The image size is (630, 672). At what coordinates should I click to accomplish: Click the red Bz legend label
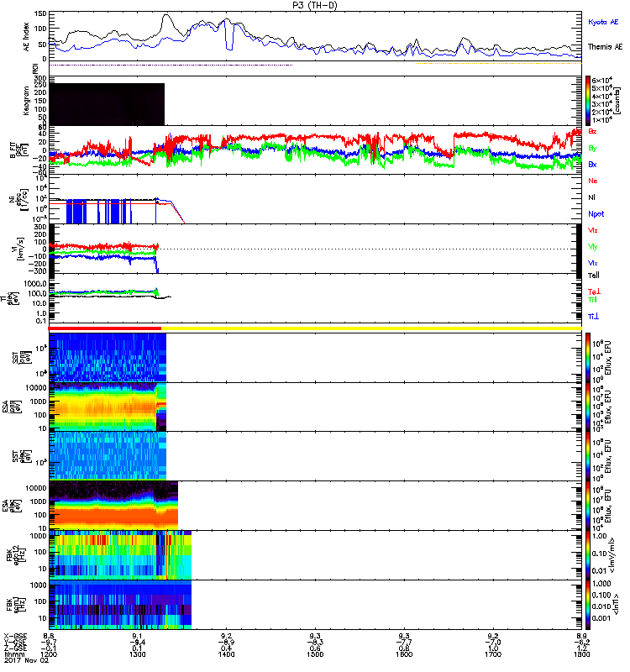pyautogui.click(x=593, y=132)
